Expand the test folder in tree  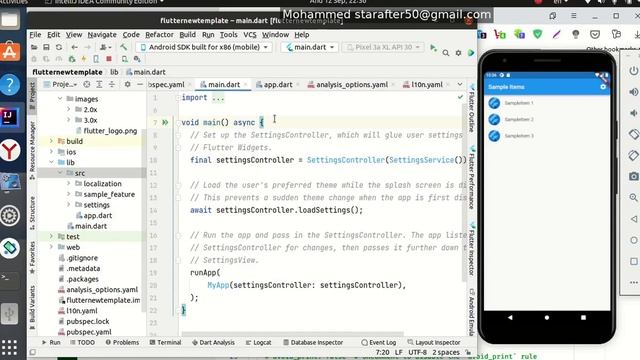tap(51, 237)
